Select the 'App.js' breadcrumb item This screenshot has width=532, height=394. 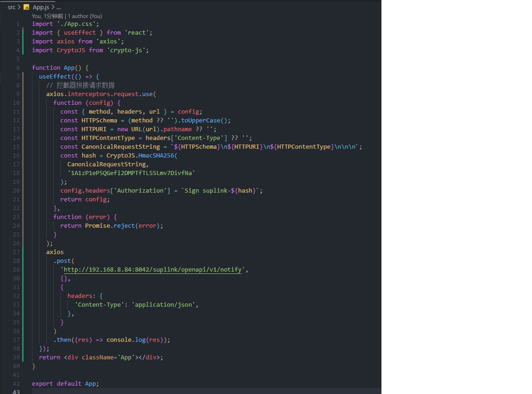click(x=41, y=7)
